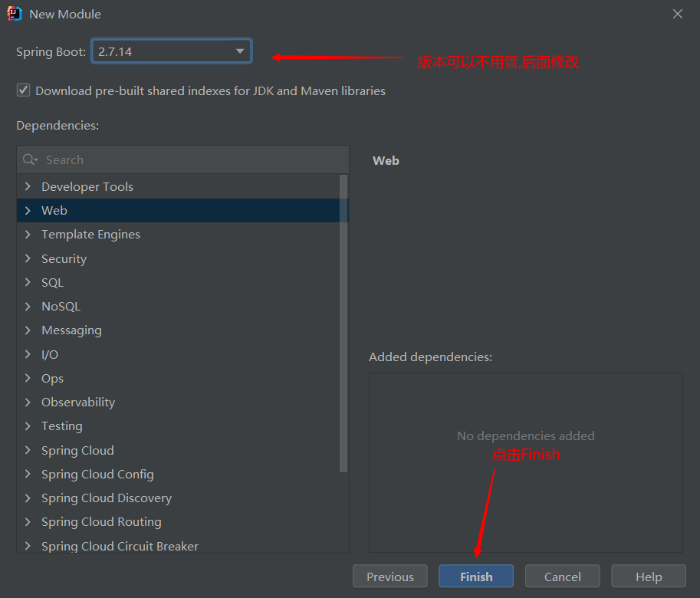
Task: Open Help for this dialog
Action: point(649,576)
